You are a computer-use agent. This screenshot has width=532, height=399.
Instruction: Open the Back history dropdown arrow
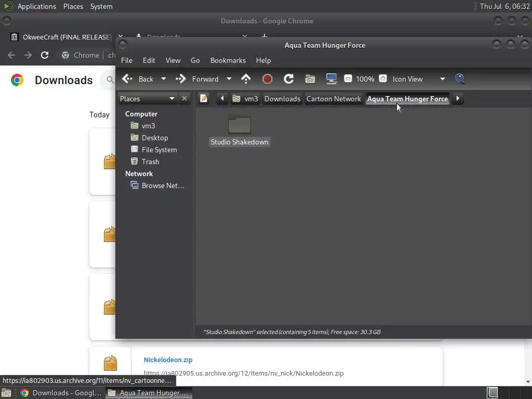164,79
